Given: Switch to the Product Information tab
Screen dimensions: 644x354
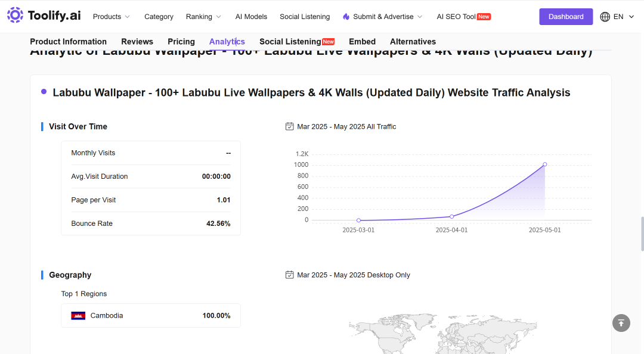Looking at the screenshot, I should point(68,42).
